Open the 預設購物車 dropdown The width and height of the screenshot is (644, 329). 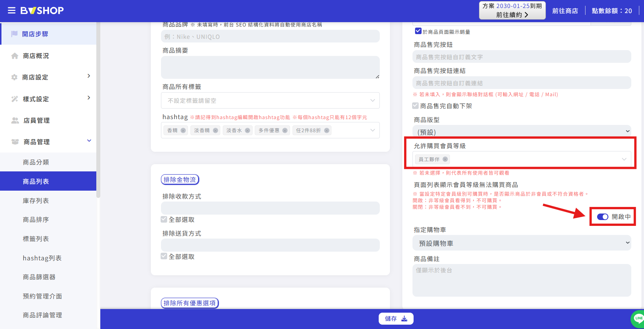click(x=522, y=243)
